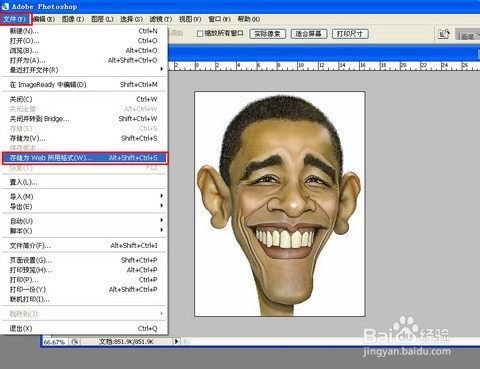Expand the 自动(U) submenu
The image size is (480, 369).
84,221
